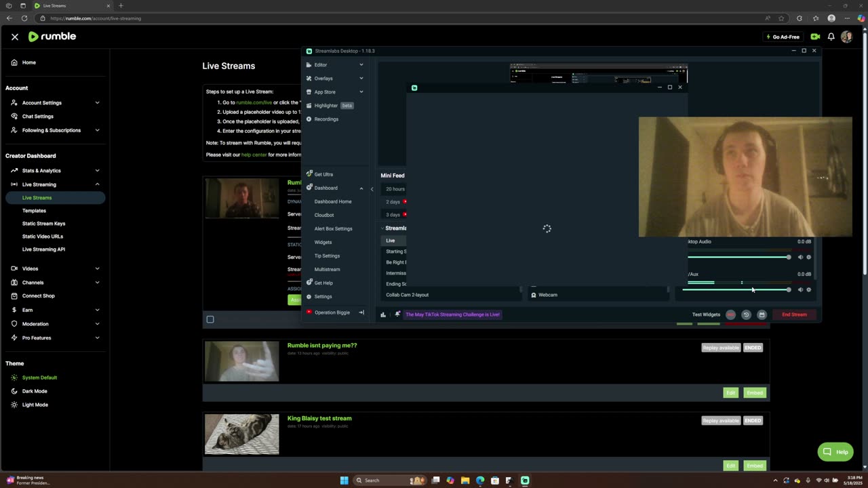Open Mic/Aux source settings gear

(x=808, y=289)
